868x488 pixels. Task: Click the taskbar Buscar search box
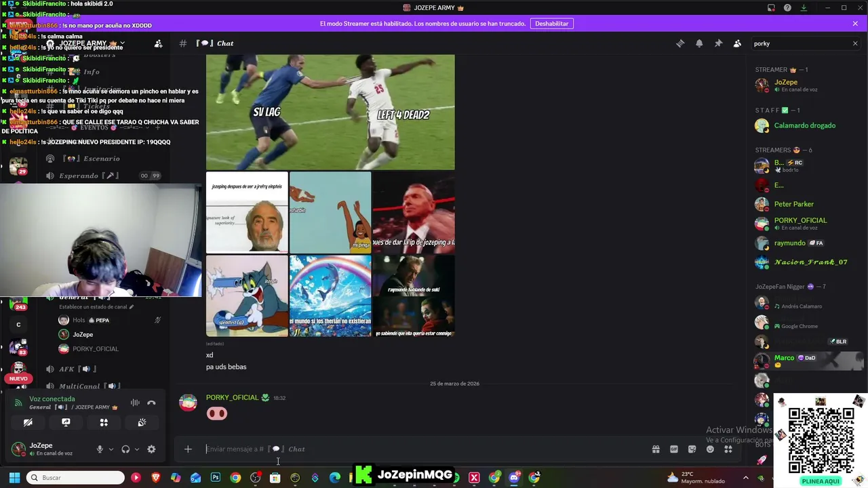pyautogui.click(x=76, y=478)
